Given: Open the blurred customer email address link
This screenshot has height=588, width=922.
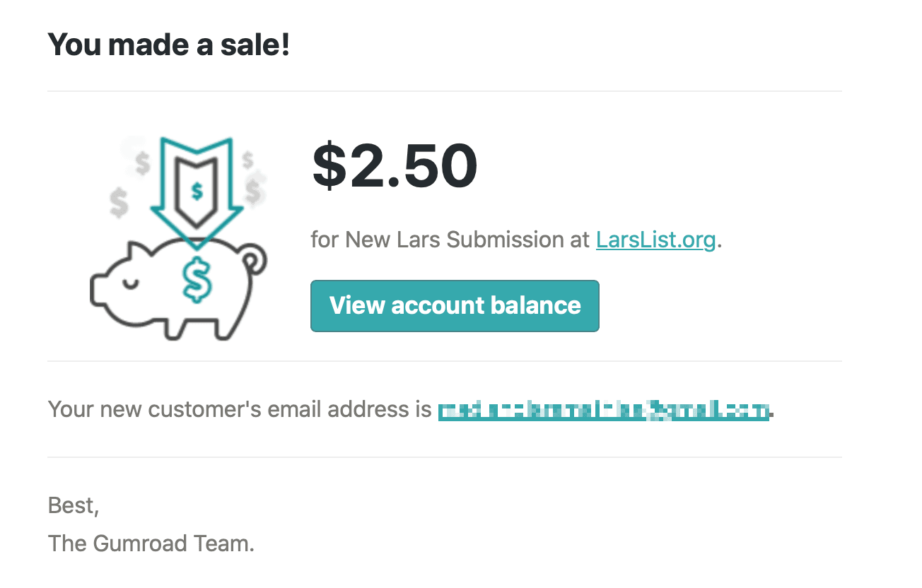Looking at the screenshot, I should pyautogui.click(x=603, y=410).
